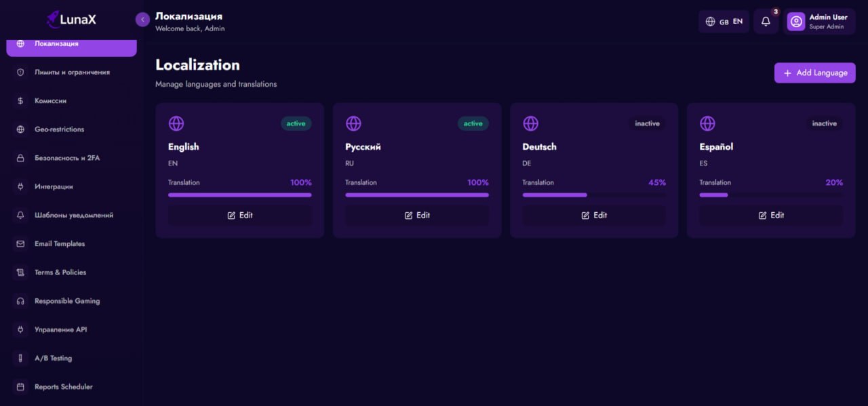The image size is (868, 406).
Task: Toggle the inactive badge on Deutsch card
Action: [647, 123]
